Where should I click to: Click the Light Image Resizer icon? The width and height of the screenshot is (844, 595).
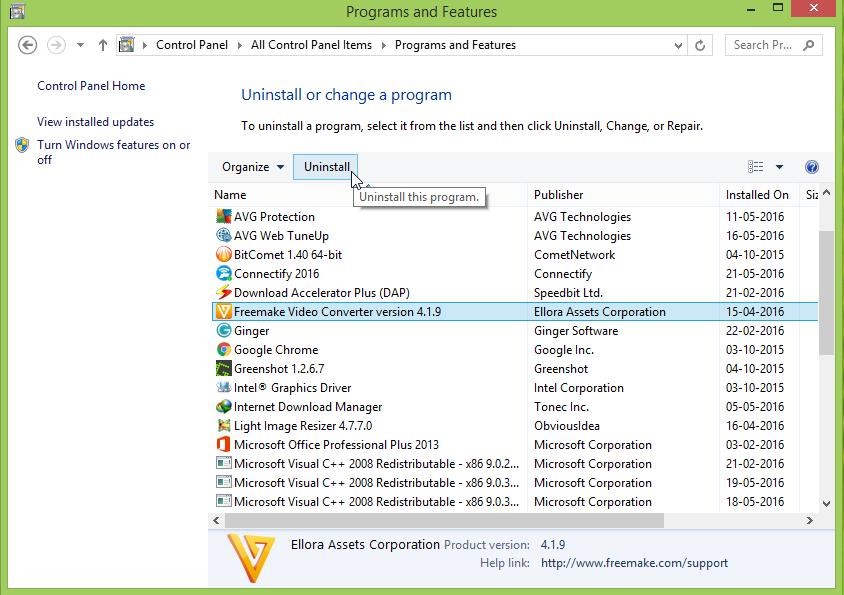click(223, 425)
